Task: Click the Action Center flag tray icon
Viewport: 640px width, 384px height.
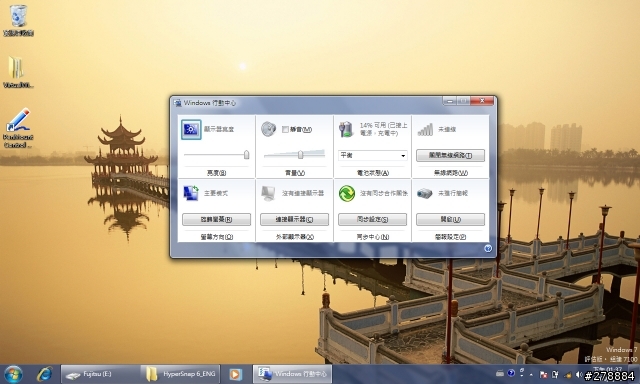Action: click(x=543, y=374)
